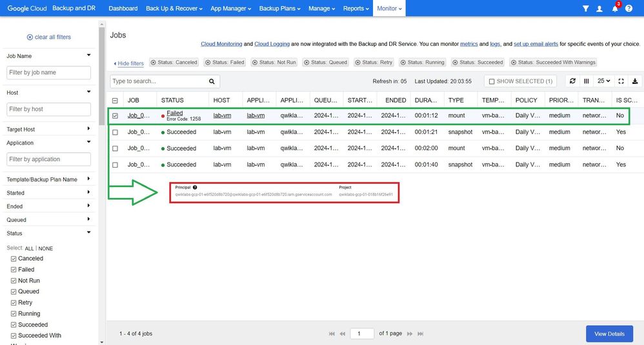The width and height of the screenshot is (644, 345).
Task: Toggle the select-all header checkbox
Action: [x=115, y=101]
